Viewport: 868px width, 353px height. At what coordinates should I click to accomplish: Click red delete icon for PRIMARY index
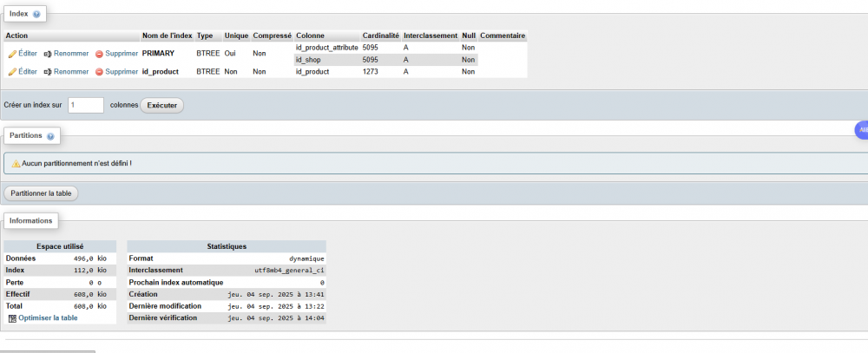(100, 55)
